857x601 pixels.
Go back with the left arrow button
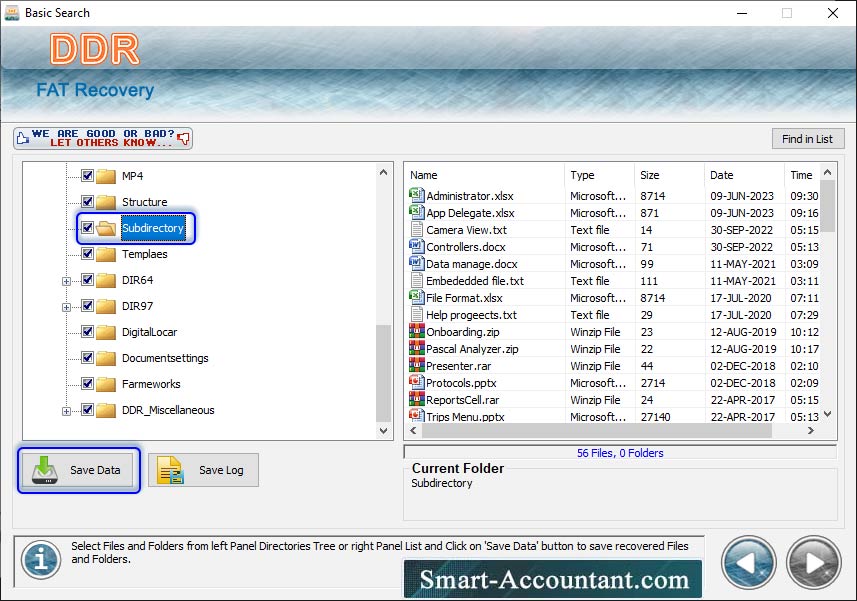pos(749,563)
